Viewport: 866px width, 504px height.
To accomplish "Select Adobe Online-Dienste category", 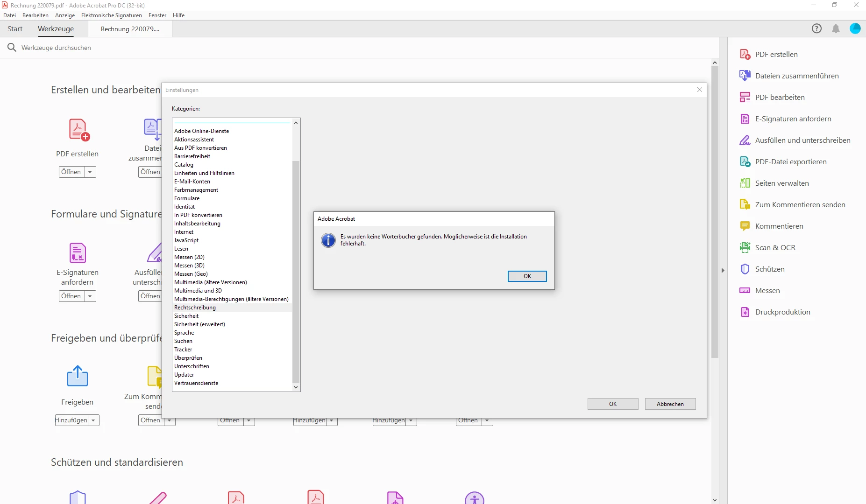I will [x=232, y=131].
